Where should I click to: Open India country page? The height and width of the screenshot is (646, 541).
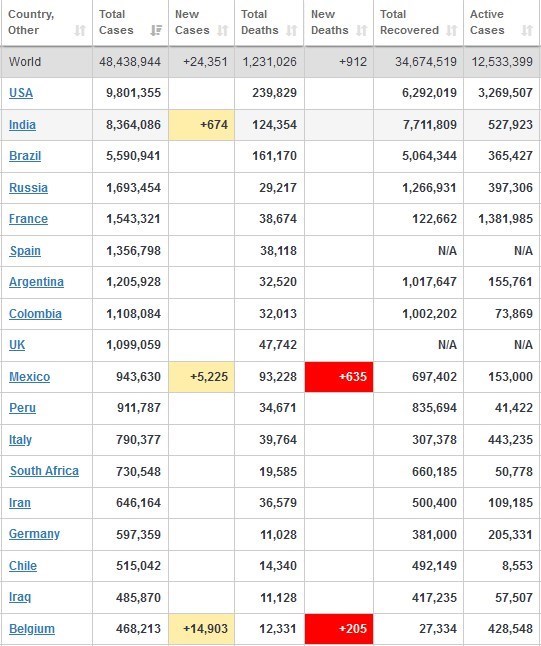[22, 124]
